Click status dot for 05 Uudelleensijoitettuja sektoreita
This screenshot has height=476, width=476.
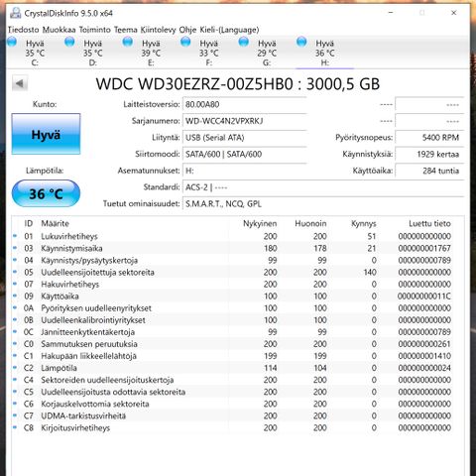(15, 272)
